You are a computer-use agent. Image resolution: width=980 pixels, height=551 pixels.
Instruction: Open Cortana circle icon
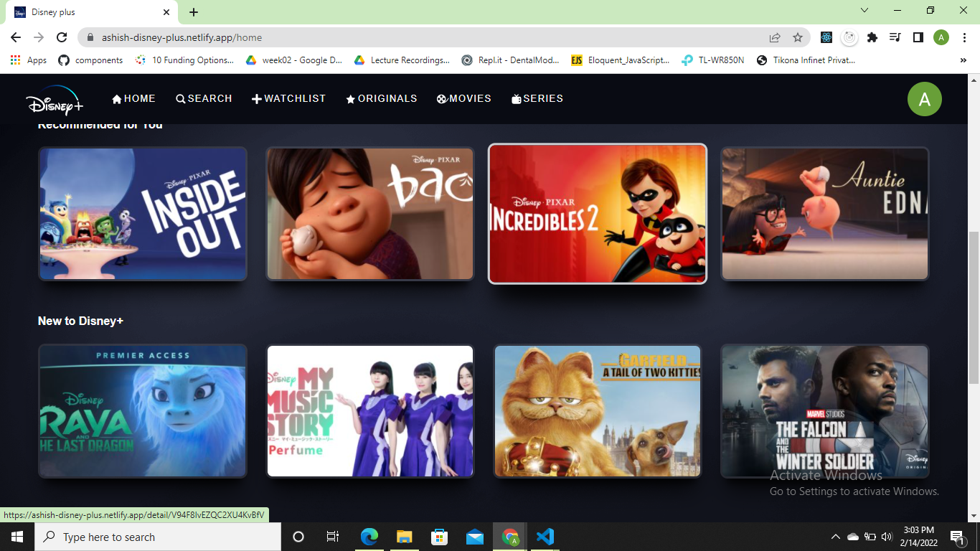coord(298,537)
